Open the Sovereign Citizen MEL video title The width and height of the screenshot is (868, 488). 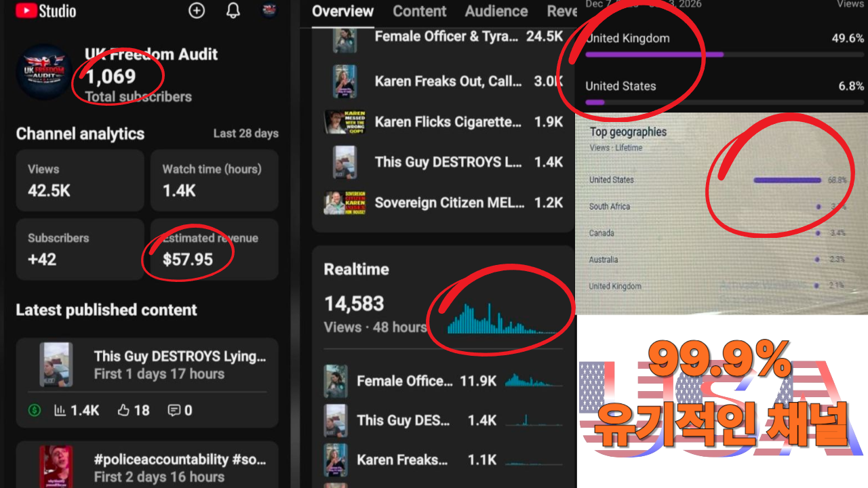449,203
